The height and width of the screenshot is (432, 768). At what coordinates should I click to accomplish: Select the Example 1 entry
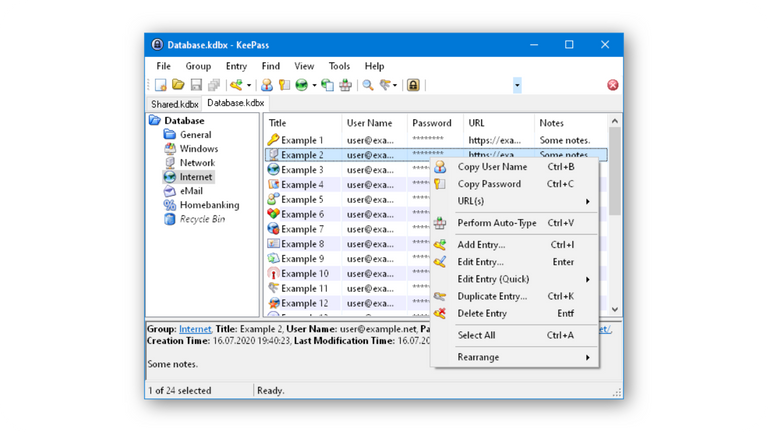[436, 140]
